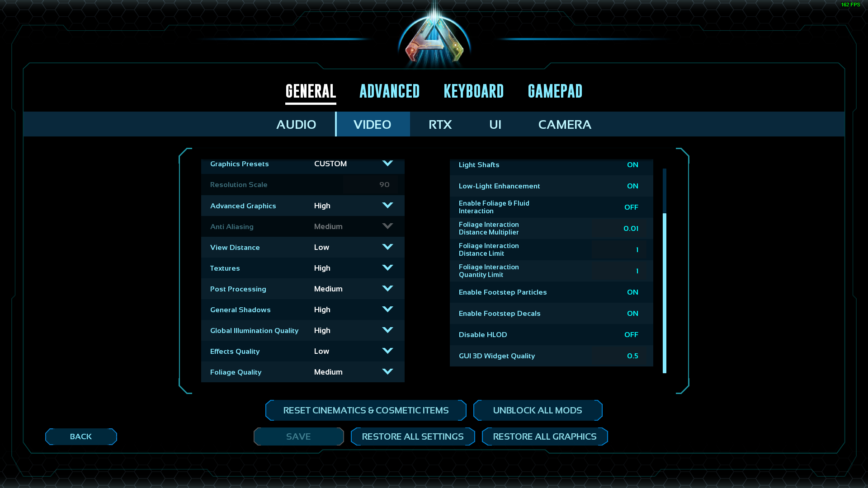868x488 pixels.
Task: Click the Textures dropdown arrow icon
Action: pos(387,268)
